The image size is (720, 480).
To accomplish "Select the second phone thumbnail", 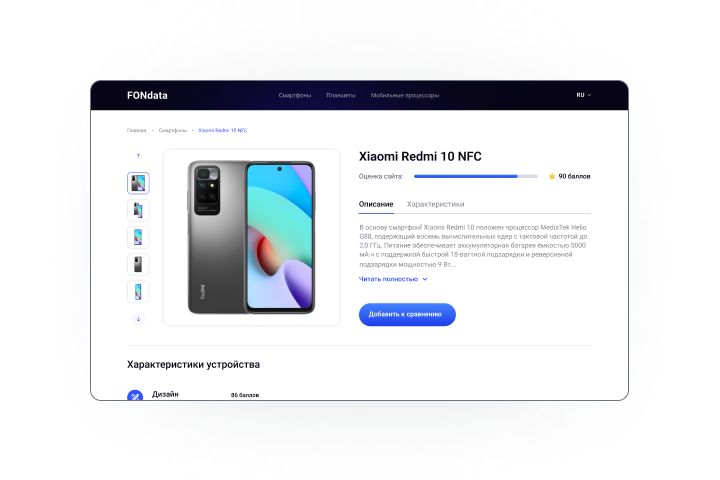I will point(138,210).
